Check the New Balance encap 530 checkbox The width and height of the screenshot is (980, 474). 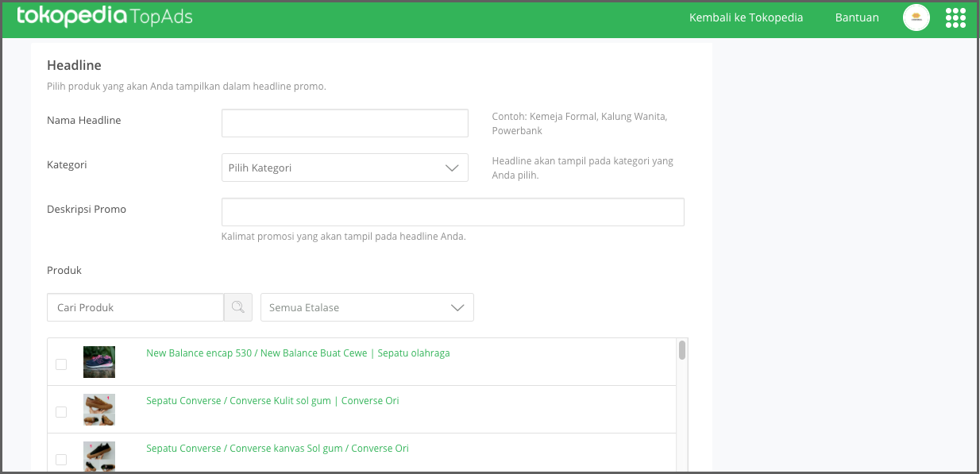click(61, 364)
